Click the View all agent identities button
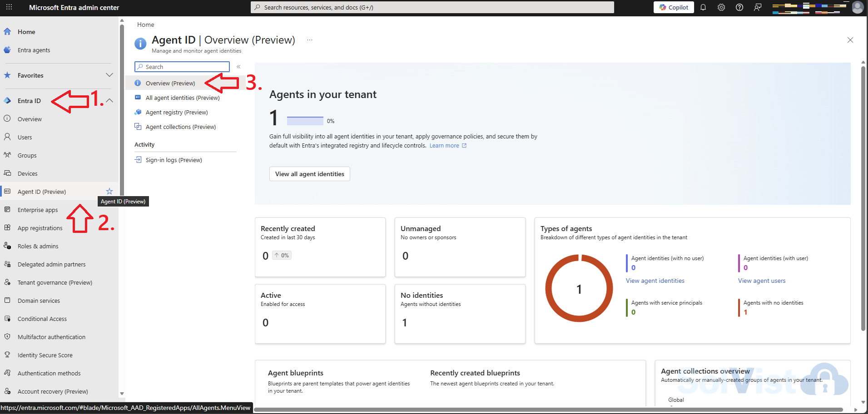This screenshot has width=868, height=414. [x=309, y=174]
